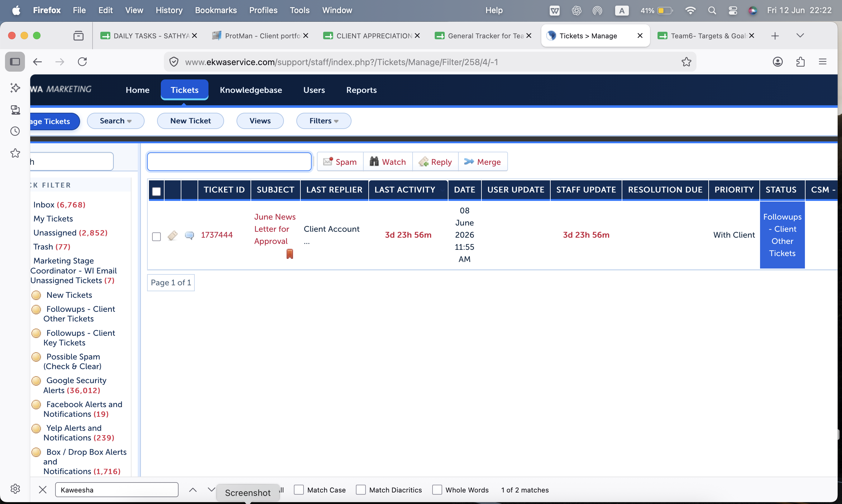
Task: Switch to ProtMan - Client portfolio tab
Action: point(260,36)
